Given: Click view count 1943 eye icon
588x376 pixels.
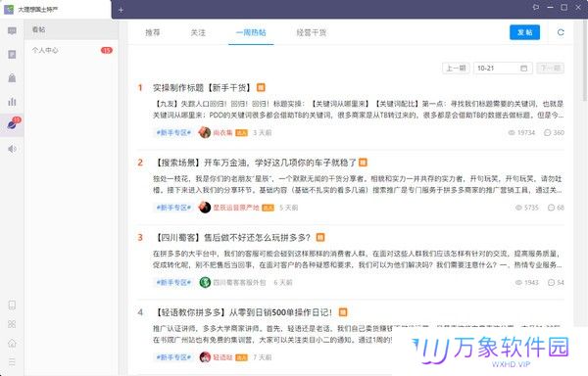Looking at the screenshot, I should pyautogui.click(x=519, y=282).
